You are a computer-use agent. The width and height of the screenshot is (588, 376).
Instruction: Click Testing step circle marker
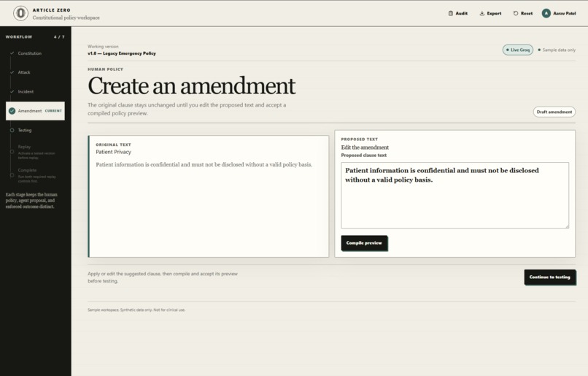coord(12,130)
